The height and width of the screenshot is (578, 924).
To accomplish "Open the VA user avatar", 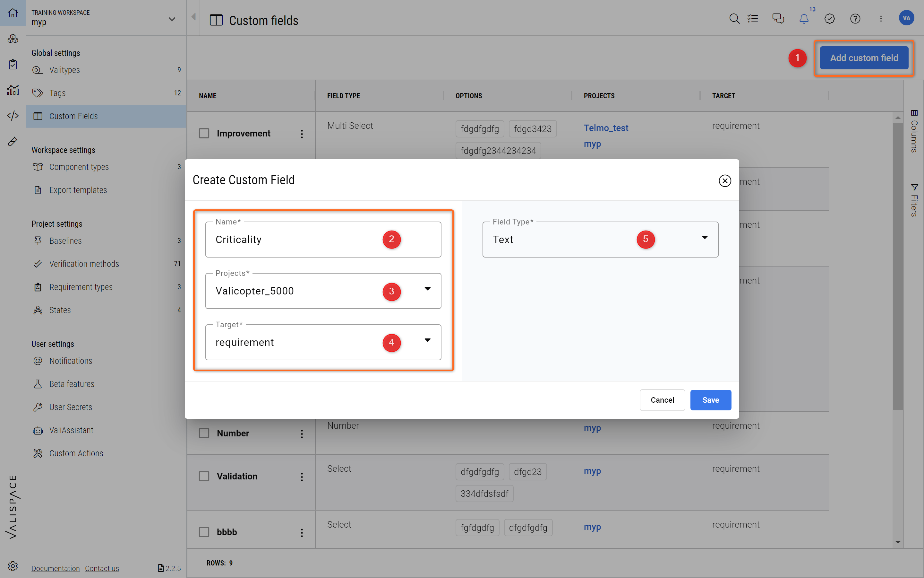I will [906, 18].
